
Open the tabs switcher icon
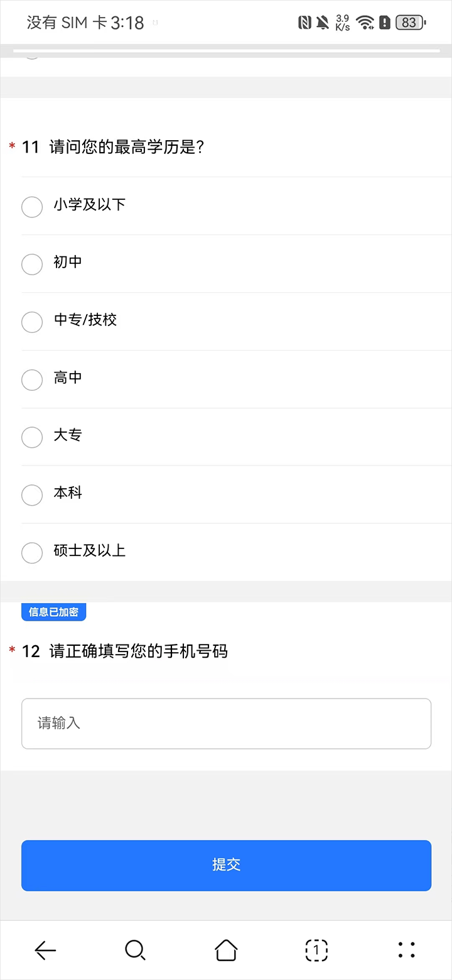tap(316, 950)
